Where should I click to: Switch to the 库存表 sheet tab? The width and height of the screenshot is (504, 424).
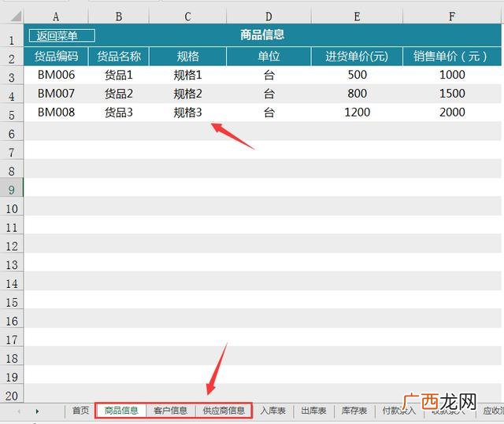point(354,411)
